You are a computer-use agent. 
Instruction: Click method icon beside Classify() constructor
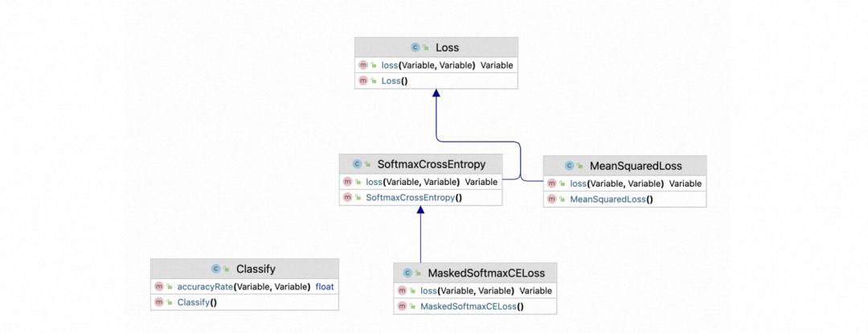tap(159, 302)
